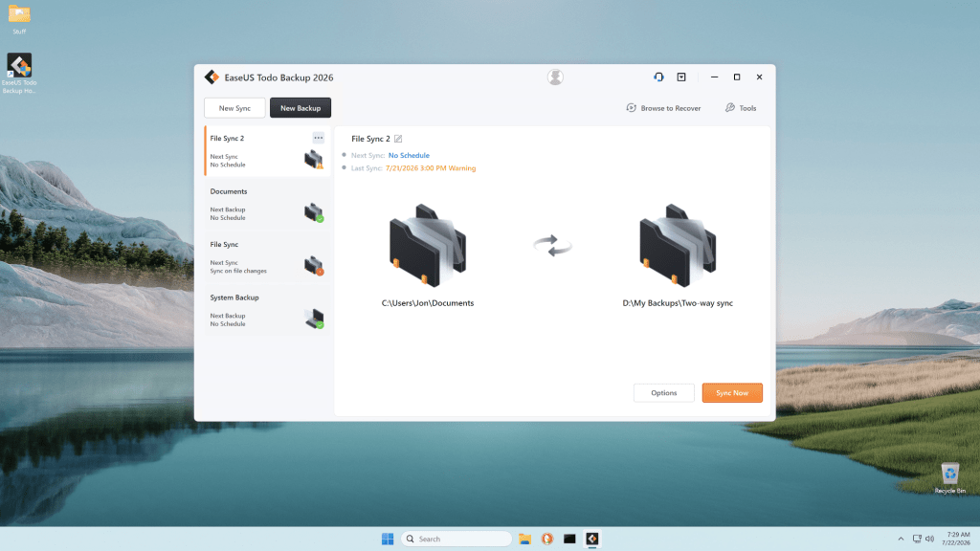The height and width of the screenshot is (551, 980).
Task: Click 'Sync on file changes' text
Action: tap(238, 271)
